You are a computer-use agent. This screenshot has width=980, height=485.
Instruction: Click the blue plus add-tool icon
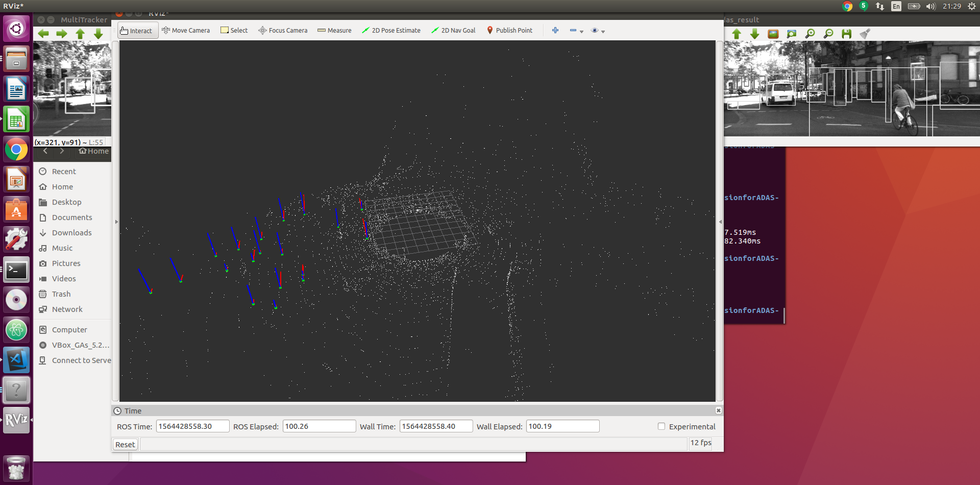[555, 31]
